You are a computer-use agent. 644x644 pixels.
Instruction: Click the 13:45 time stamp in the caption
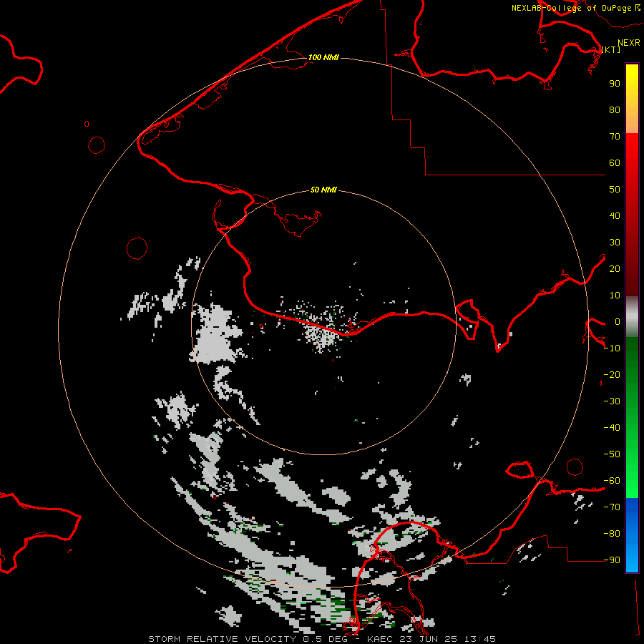tap(480, 639)
